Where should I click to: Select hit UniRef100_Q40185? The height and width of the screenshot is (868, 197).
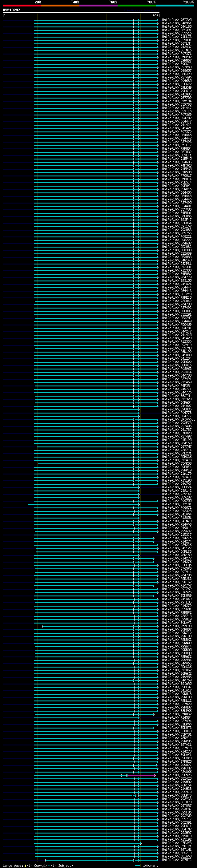pos(177,26)
